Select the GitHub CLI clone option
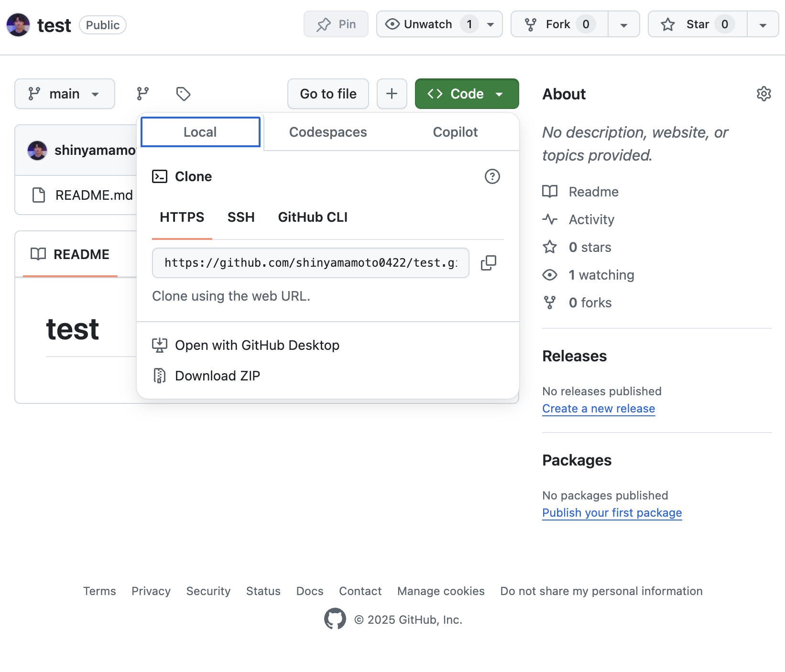 (x=313, y=217)
